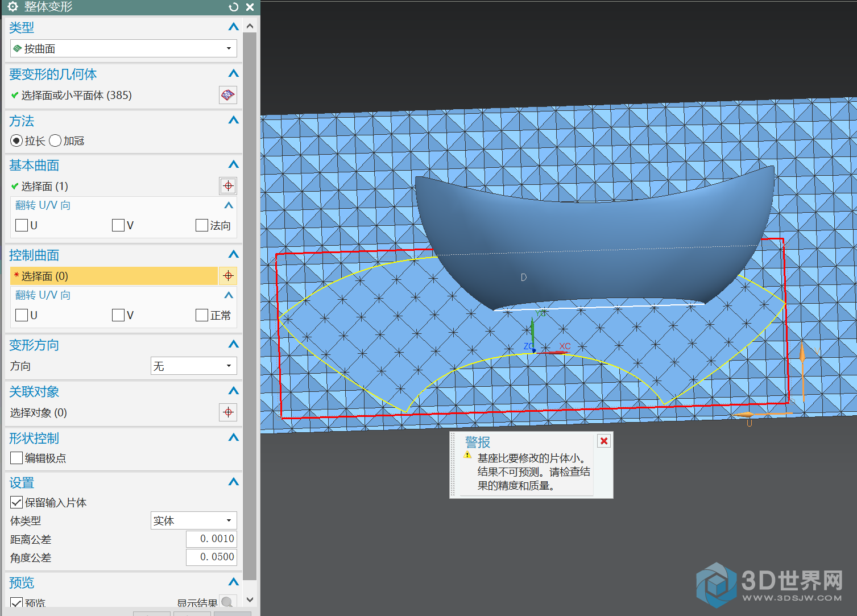Click 选择面 (1) row in 基本曲面
Image resolution: width=857 pixels, height=616 pixels.
[x=114, y=186]
